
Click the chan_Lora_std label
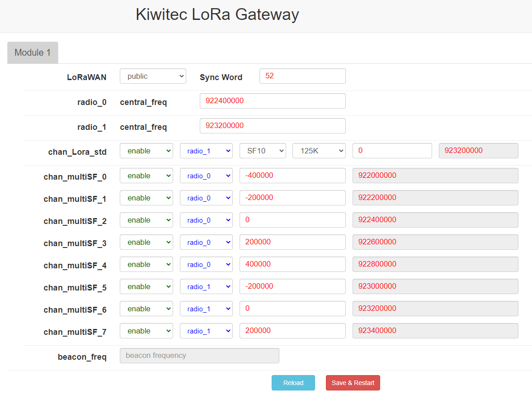[77, 152]
